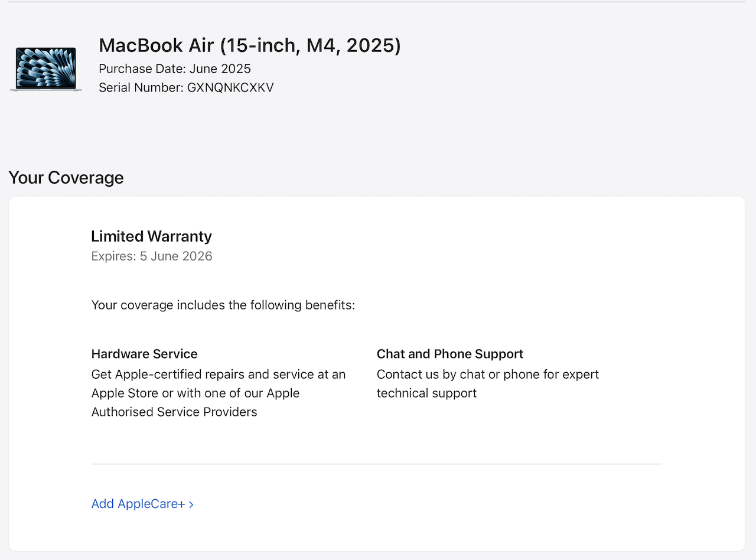Click the coverage benefits intro sentence
The width and height of the screenshot is (756, 560).
pos(223,305)
